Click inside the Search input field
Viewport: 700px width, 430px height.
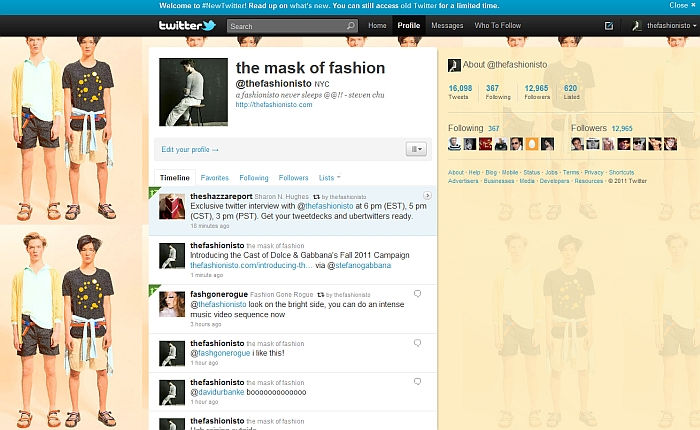[285, 26]
